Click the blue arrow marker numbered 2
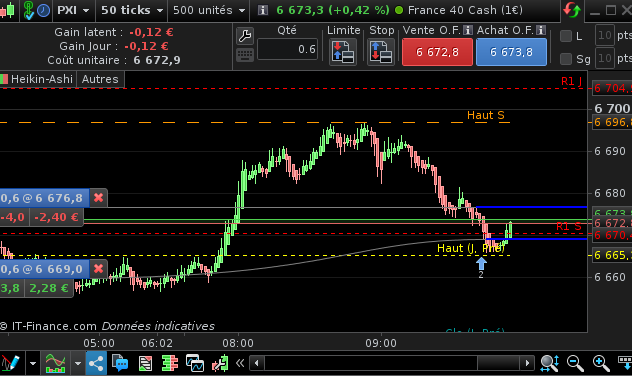632x376 pixels. point(481,264)
